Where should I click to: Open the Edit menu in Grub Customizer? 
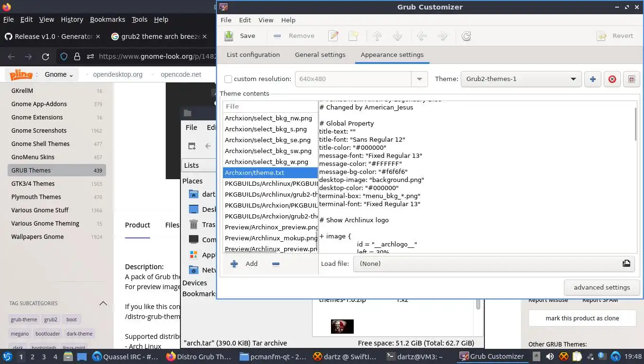tap(245, 20)
